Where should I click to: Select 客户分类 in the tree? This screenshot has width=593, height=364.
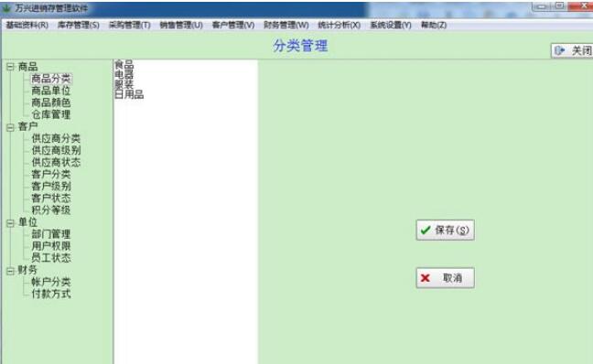[x=51, y=175]
